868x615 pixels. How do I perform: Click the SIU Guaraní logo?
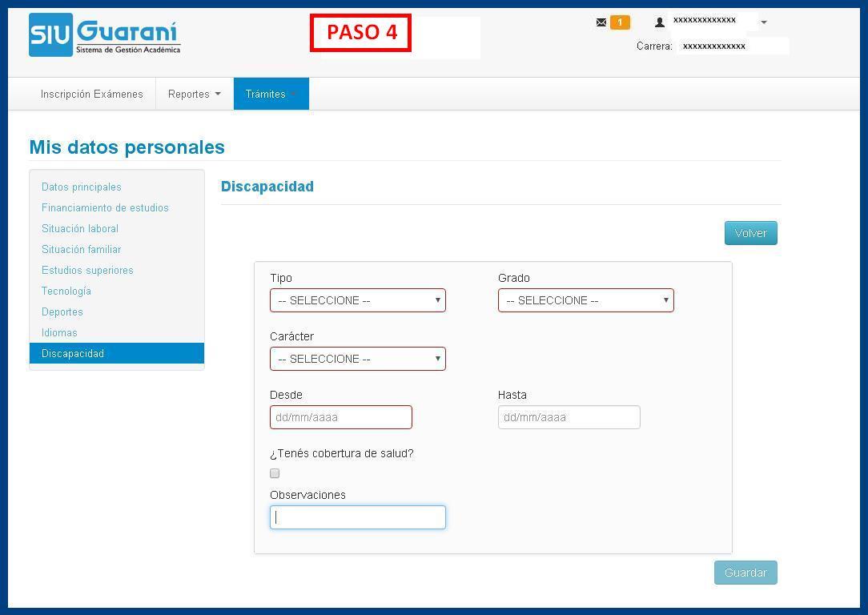[x=105, y=35]
